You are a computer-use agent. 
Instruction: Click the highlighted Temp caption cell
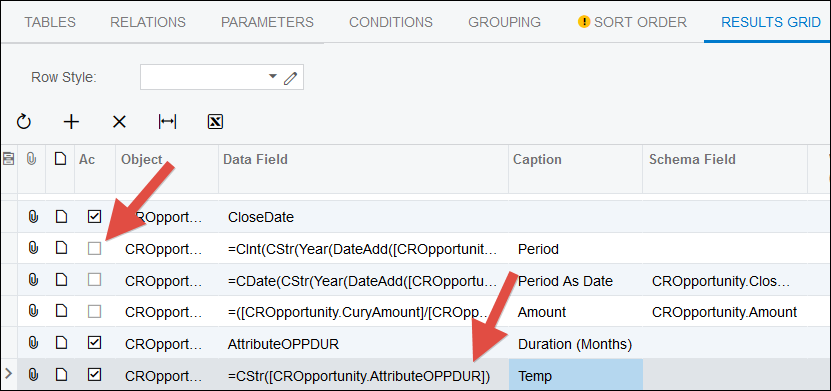click(576, 376)
